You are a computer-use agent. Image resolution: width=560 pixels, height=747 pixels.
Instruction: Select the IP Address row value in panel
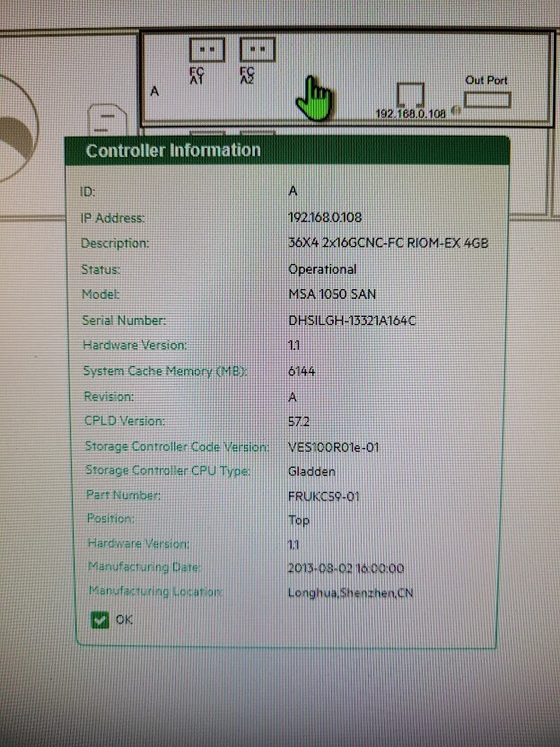click(324, 217)
